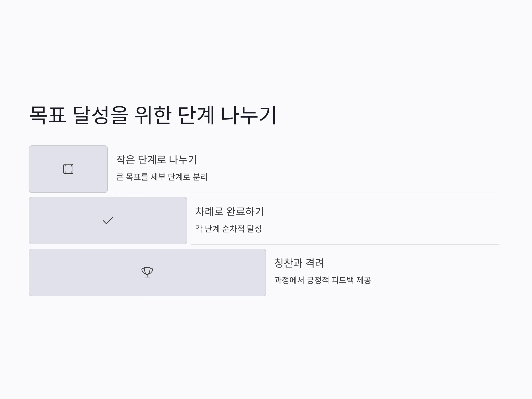Click the text 큰 목표를 세부 단계로 분리
Viewport: 532px width, 399px height.
tap(162, 177)
